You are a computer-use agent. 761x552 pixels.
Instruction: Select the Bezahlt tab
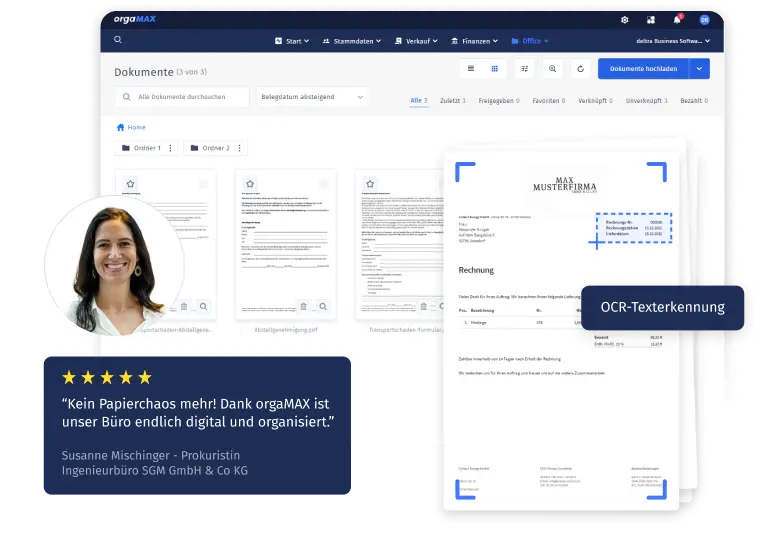pos(694,100)
